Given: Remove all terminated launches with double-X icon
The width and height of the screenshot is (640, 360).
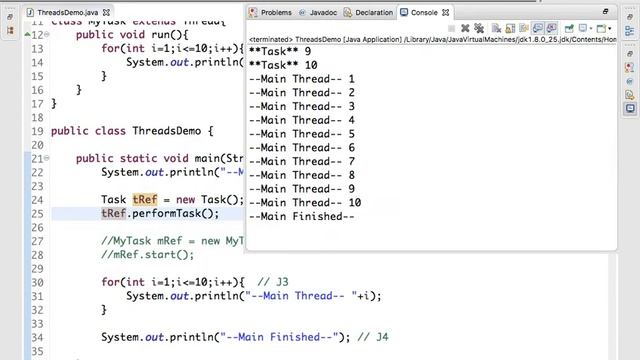Looking at the screenshot, I should [479, 28].
